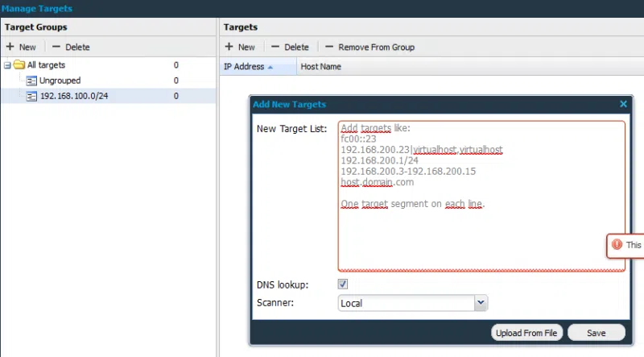Click the Manage Targets window title
The image size is (644, 357).
pyautogui.click(x=37, y=8)
